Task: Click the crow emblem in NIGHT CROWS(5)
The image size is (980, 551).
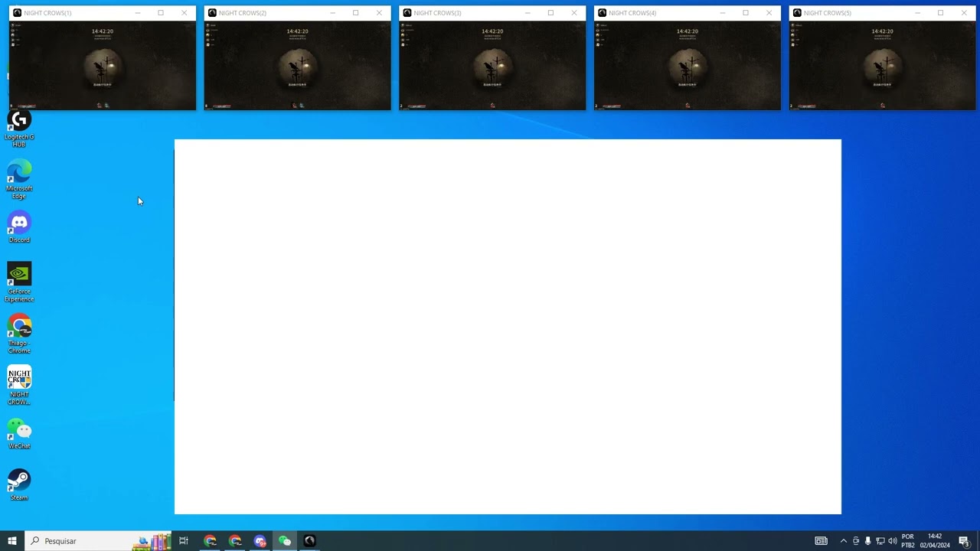Action: 883,68
